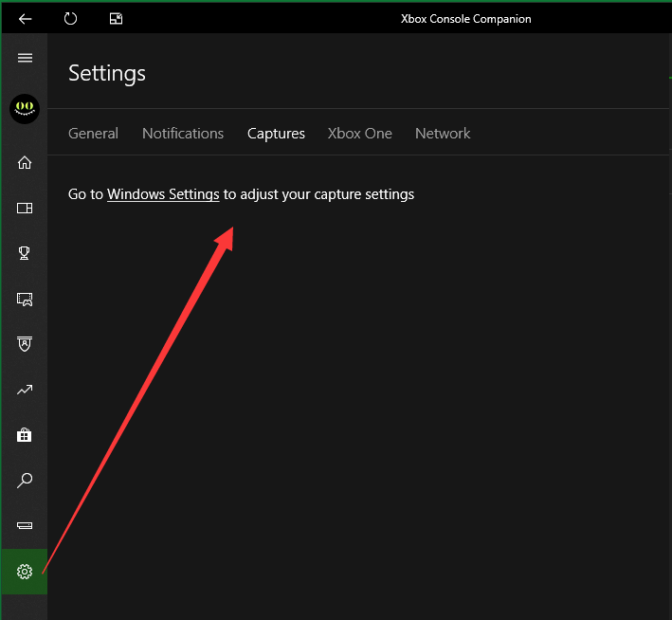Open Connection console icon
The width and height of the screenshot is (672, 620).
25,525
